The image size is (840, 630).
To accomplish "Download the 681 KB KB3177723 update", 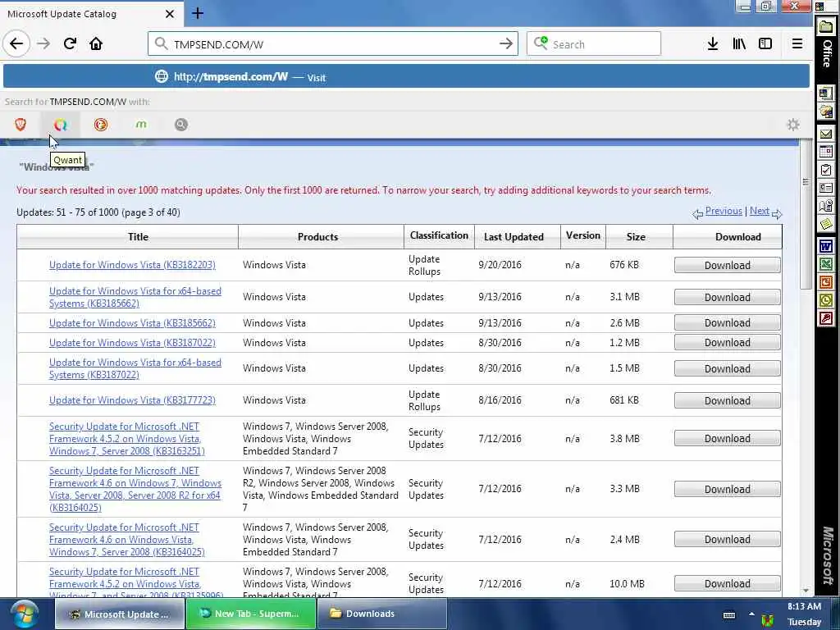I will 727,400.
